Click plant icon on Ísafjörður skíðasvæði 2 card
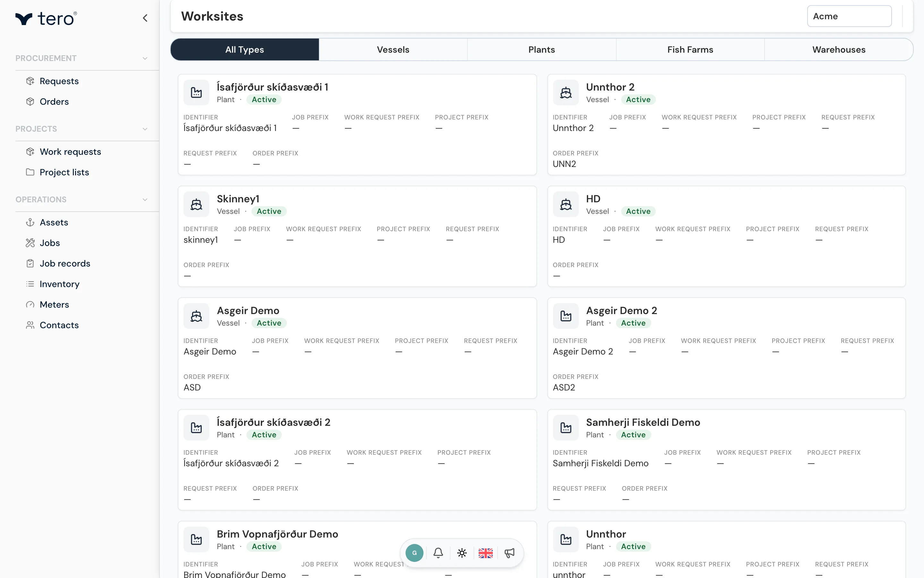 [196, 428]
